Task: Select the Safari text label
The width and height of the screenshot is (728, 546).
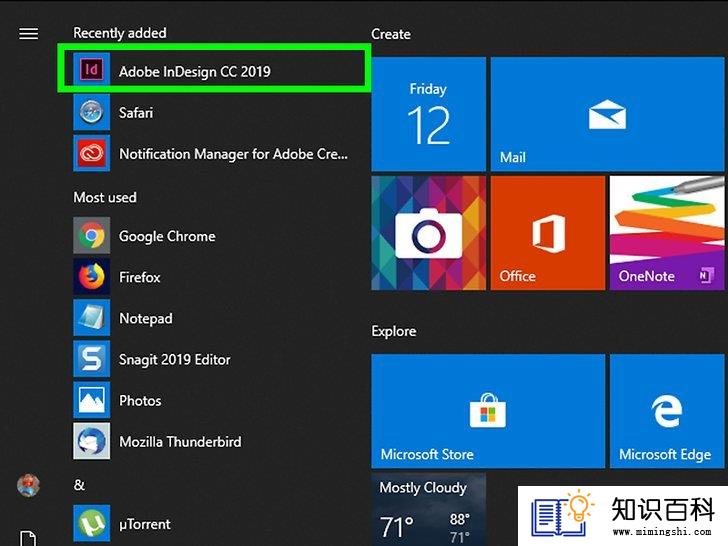Action: pyautogui.click(x=136, y=113)
